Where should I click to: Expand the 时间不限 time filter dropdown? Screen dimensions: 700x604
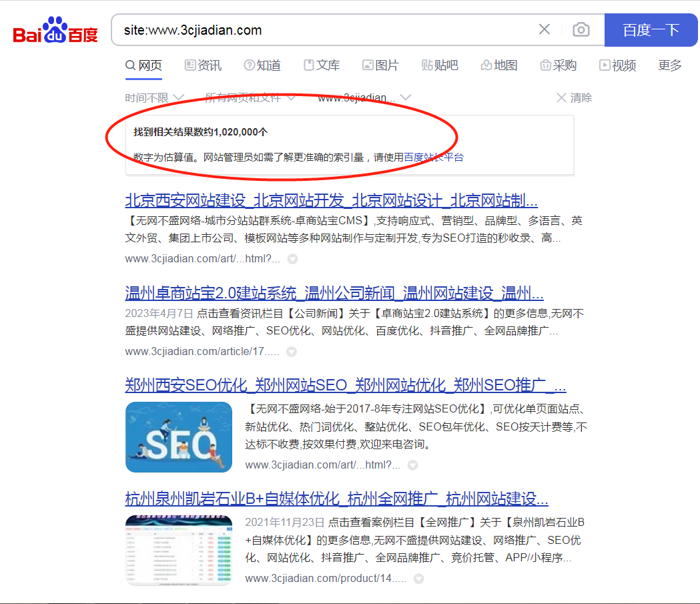[x=154, y=97]
